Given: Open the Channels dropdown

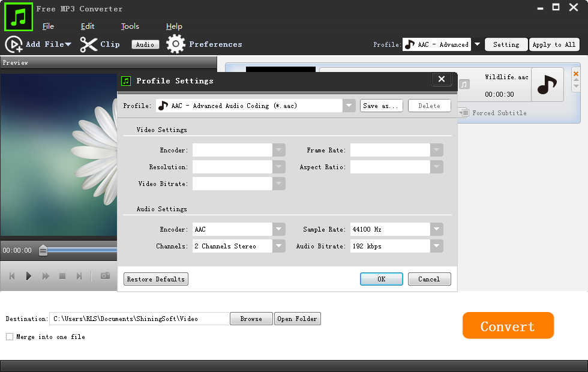Looking at the screenshot, I should click(278, 246).
